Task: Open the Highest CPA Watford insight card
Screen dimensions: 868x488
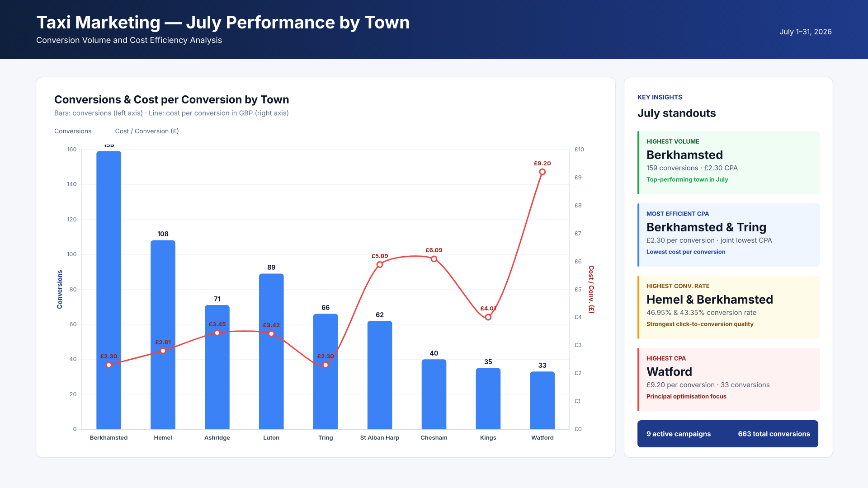Action: (x=728, y=380)
